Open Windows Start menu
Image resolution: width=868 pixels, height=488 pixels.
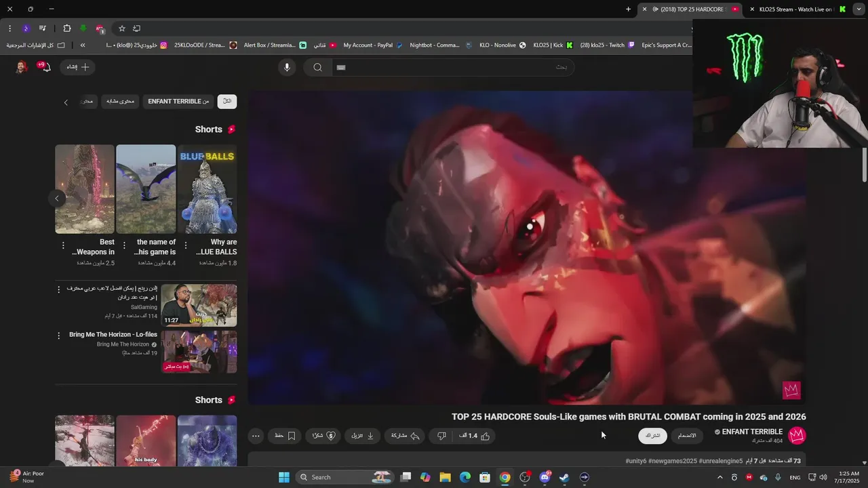coord(283,477)
